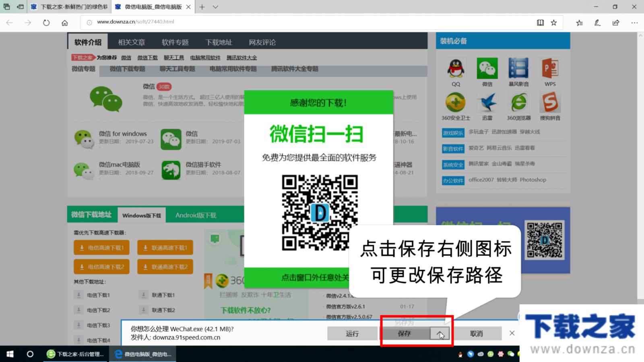This screenshot has width=644, height=362.
Task: Open the tab list dropdown chevron
Action: pyautogui.click(x=215, y=7)
